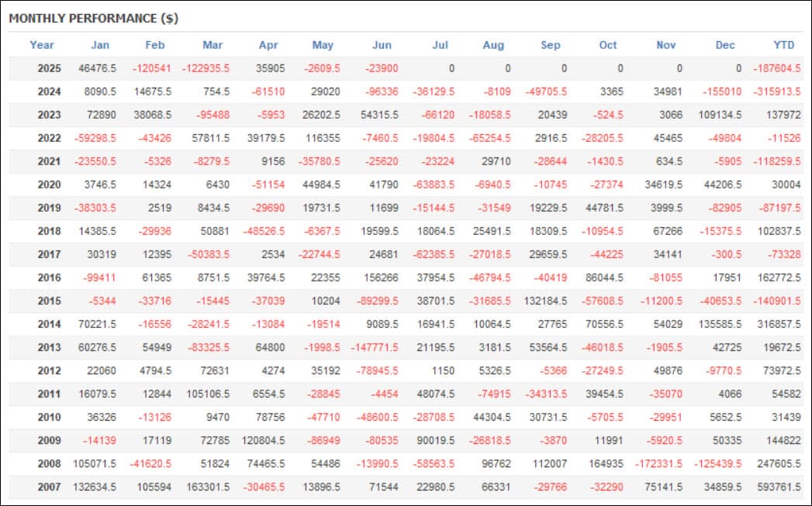This screenshot has width=812, height=506.
Task: Click the Aug column header
Action: [493, 45]
